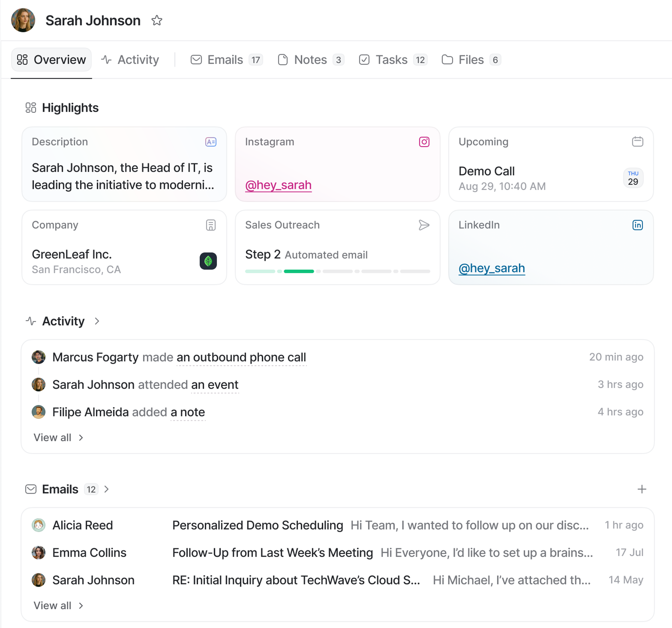Screen dimensions: 672x628
Task: Star Sarah Johnson as favorite
Action: click(156, 21)
